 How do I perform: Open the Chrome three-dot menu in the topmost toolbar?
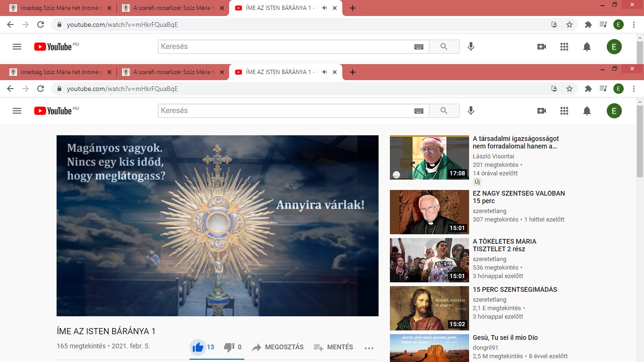tap(634, 25)
